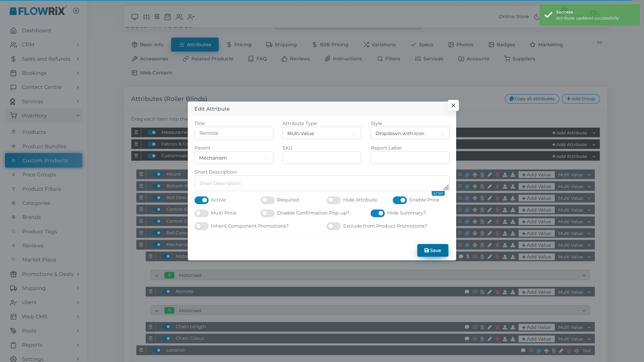
Task: Click the add-user icon in top toolbar
Action: point(191,17)
